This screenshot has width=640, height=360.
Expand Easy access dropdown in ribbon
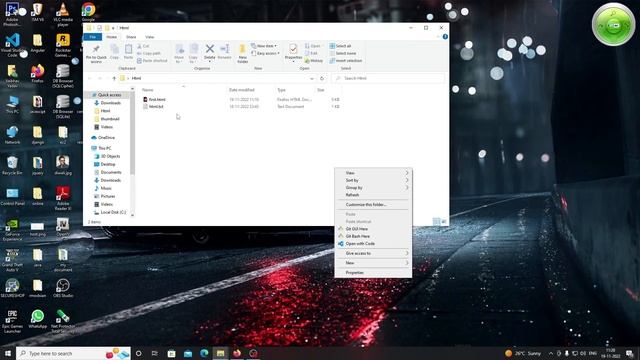click(x=265, y=53)
